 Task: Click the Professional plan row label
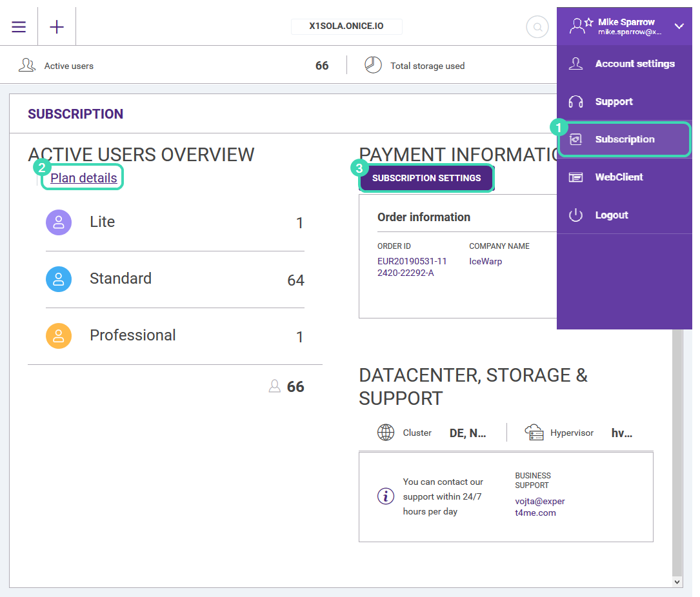click(x=133, y=335)
